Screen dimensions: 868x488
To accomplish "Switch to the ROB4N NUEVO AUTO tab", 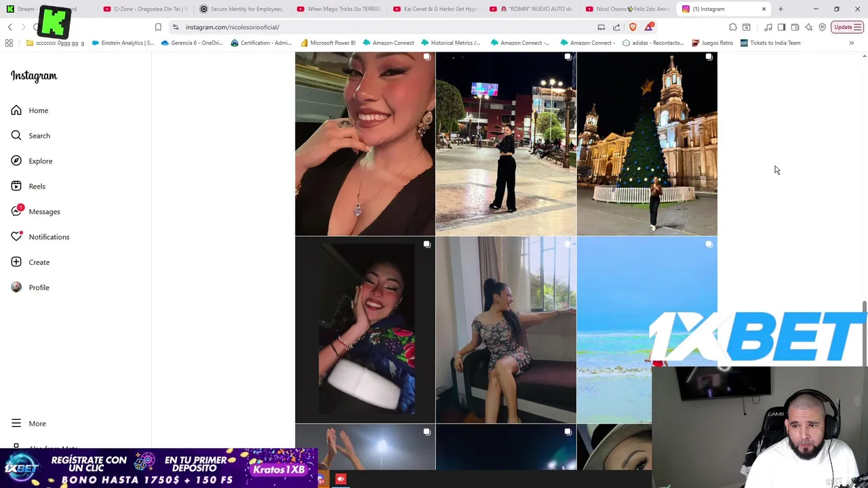I will pos(532,9).
